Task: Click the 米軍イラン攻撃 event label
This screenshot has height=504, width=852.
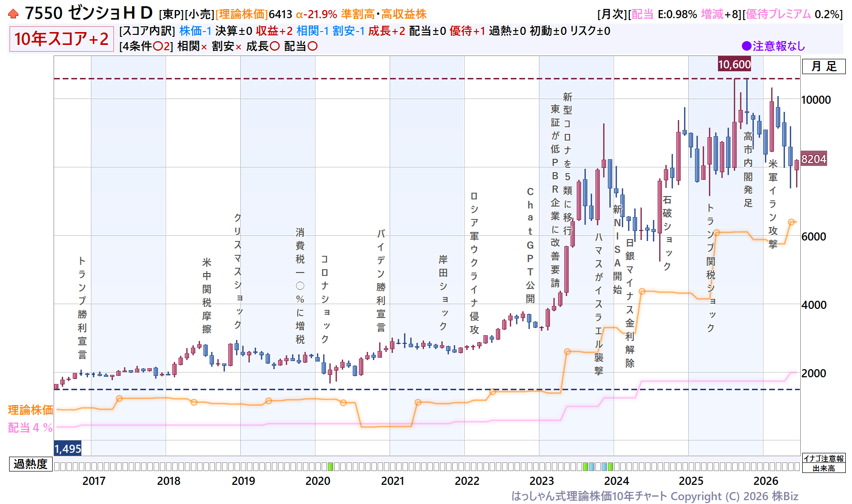Action: pos(773,204)
